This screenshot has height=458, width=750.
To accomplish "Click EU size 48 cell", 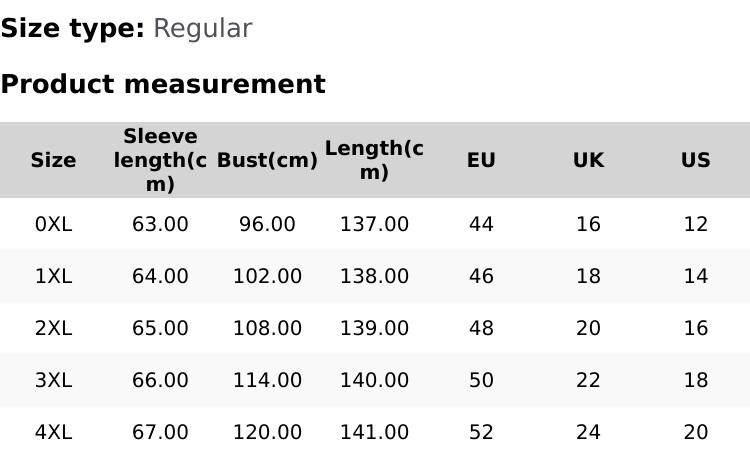I will [x=481, y=328].
